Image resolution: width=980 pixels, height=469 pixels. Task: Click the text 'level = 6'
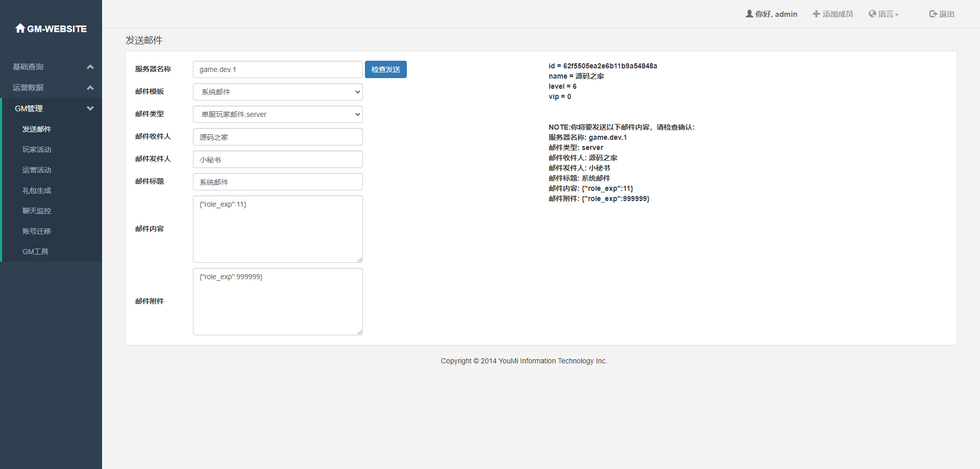tap(562, 86)
